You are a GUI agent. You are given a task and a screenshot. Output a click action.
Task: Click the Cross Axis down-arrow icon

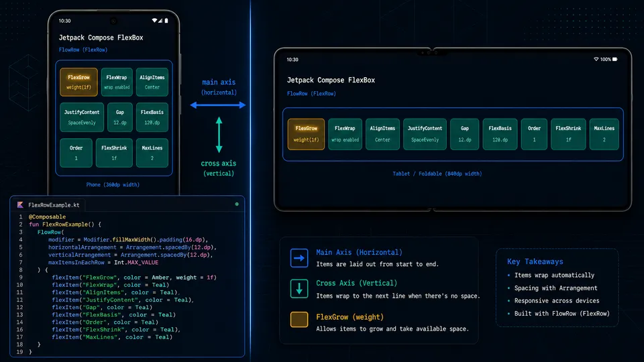pyautogui.click(x=299, y=288)
